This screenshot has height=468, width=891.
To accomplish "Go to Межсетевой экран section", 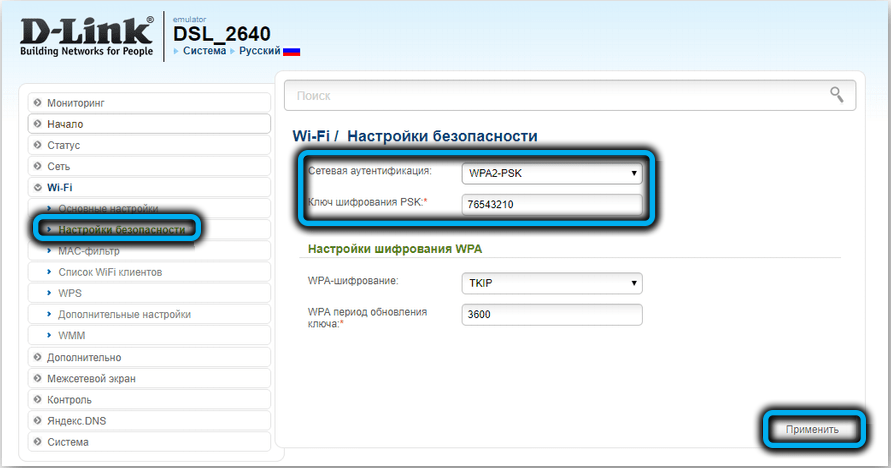I will 91,378.
